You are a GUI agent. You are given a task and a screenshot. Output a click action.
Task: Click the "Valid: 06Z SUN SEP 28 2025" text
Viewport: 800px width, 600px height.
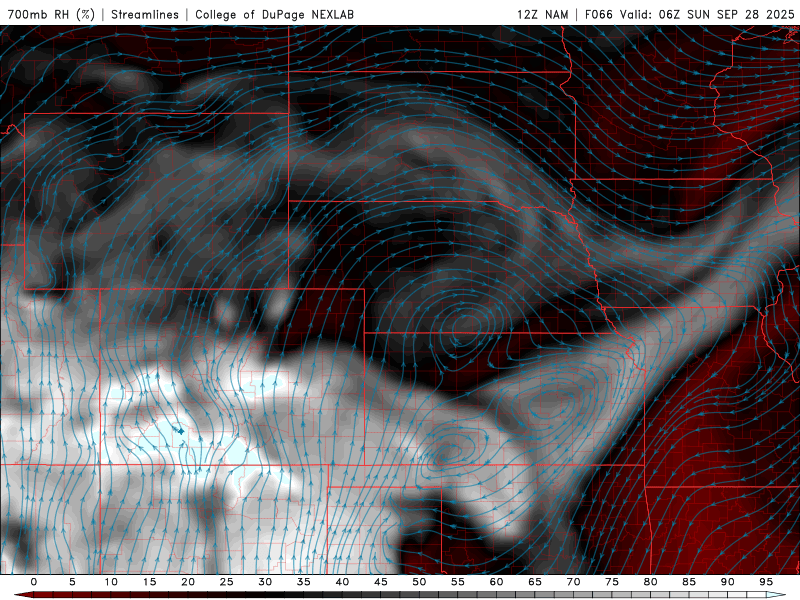[707, 14]
